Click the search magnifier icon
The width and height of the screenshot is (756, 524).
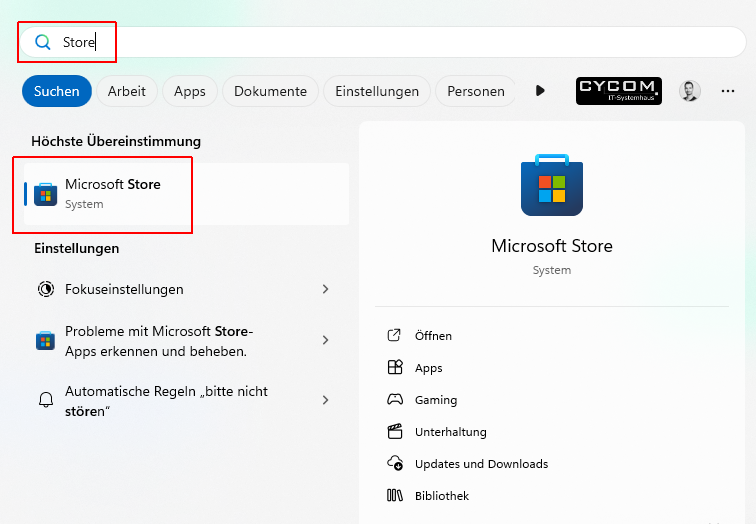click(43, 42)
